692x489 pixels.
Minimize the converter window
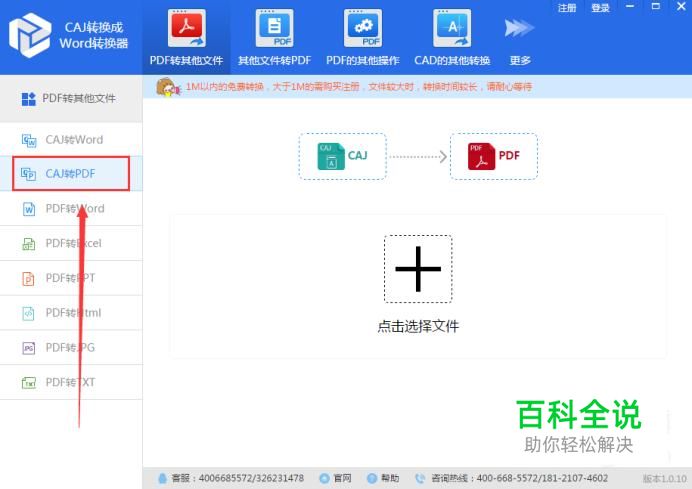(x=630, y=7)
